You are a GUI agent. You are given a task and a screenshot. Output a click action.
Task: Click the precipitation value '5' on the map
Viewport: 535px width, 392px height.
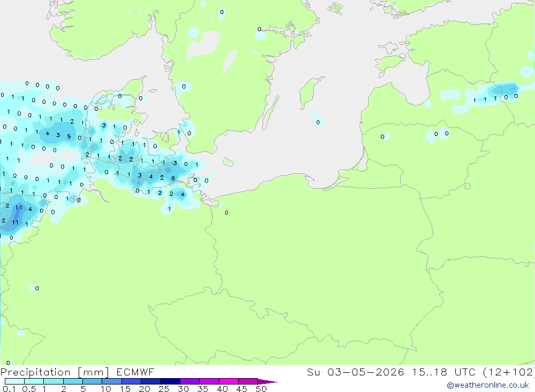pyautogui.click(x=69, y=136)
